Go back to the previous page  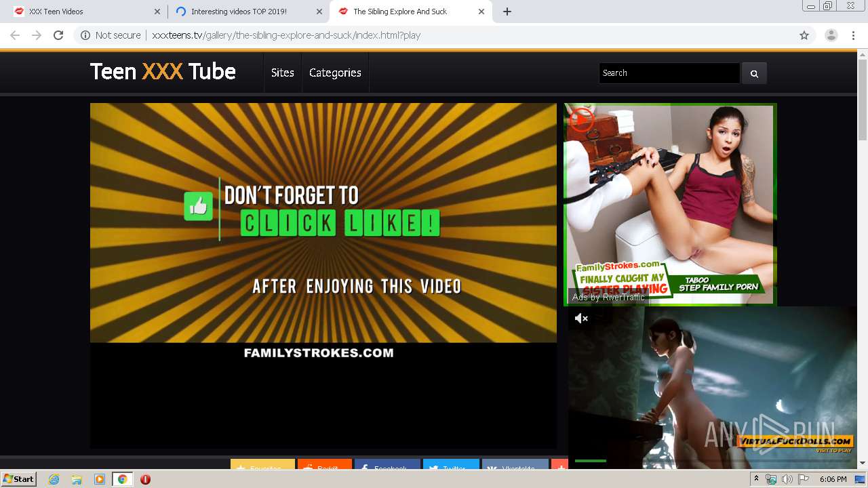coord(15,35)
